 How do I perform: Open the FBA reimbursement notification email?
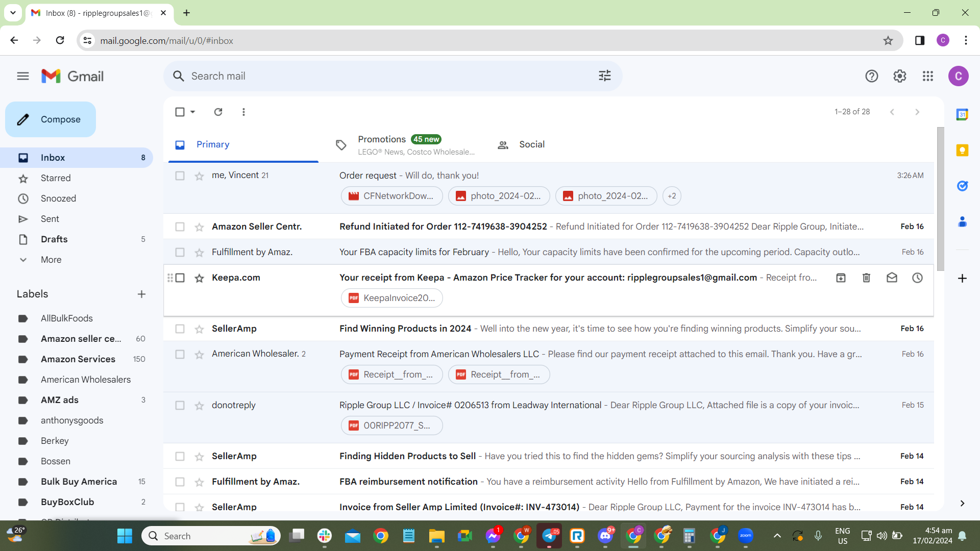click(549, 482)
